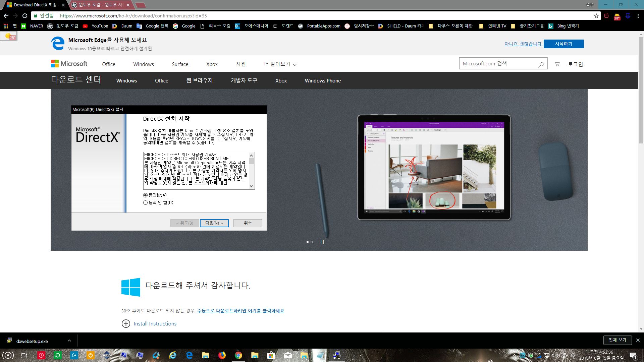The image size is (644, 362).
Task: Click 전체 보기 in the download bar
Action: (618, 340)
